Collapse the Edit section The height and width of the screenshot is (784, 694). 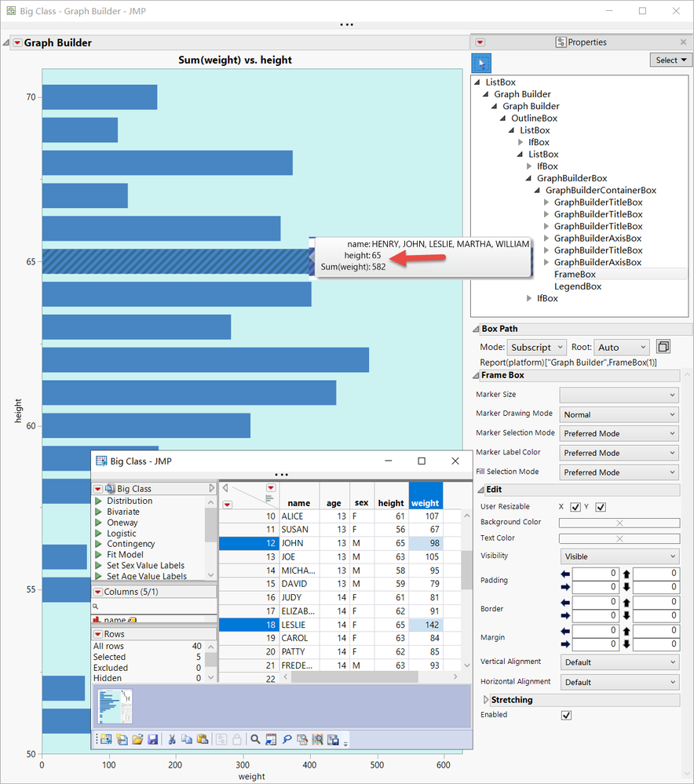480,490
